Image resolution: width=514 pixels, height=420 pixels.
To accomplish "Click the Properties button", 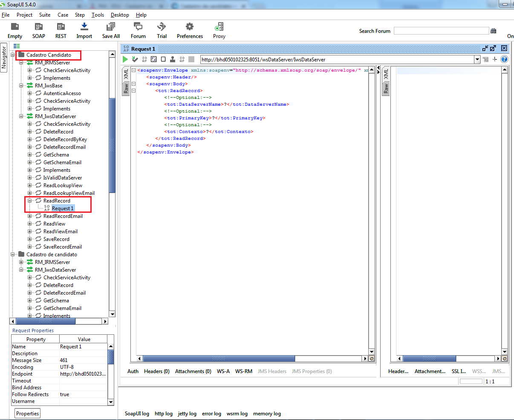I will (x=28, y=413).
